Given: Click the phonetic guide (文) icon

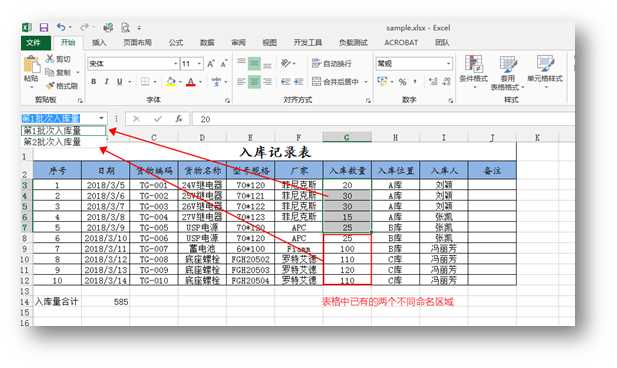Looking at the screenshot, I should click(216, 82).
